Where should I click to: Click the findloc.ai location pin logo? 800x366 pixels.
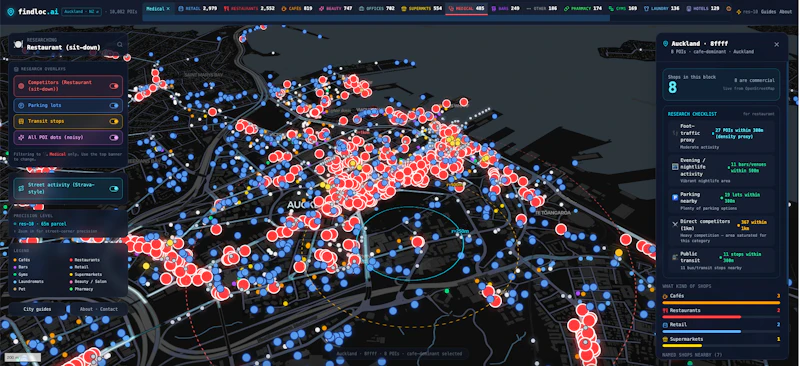tap(11, 11)
